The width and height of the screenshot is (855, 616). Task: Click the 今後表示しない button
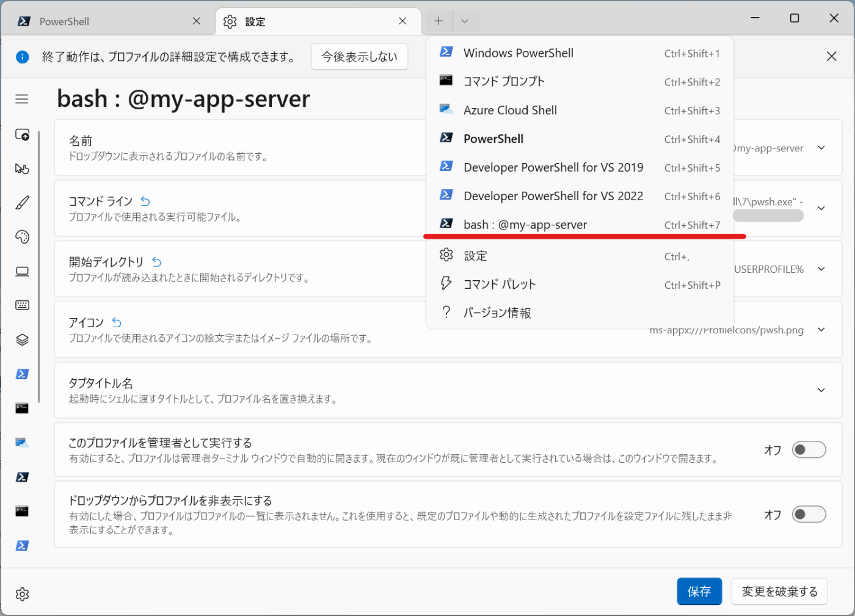[x=360, y=57]
